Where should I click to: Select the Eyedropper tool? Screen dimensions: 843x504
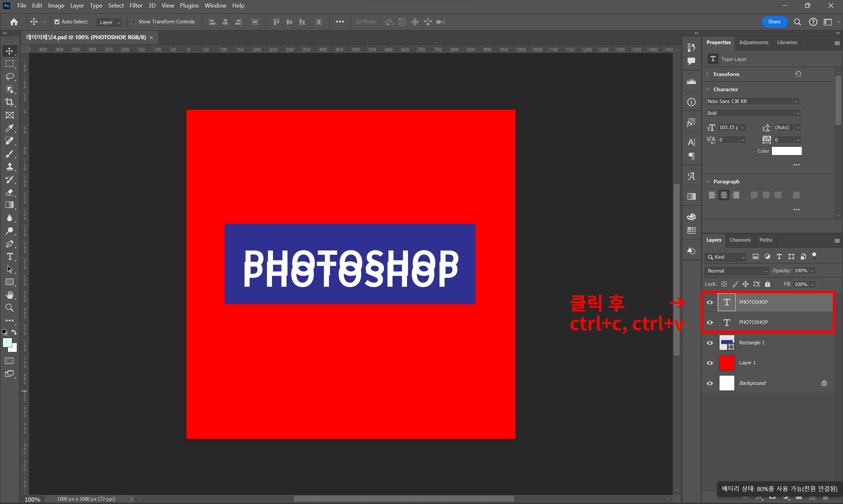pyautogui.click(x=10, y=128)
